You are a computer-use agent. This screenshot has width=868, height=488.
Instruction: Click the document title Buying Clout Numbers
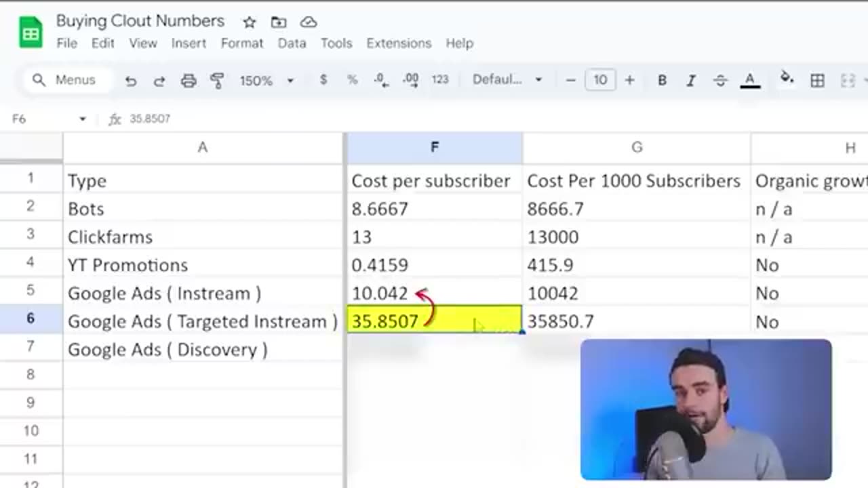point(140,21)
